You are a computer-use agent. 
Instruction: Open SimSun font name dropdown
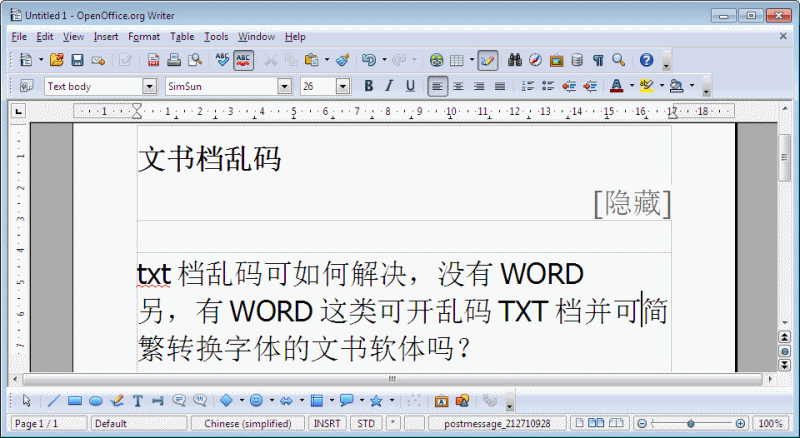[285, 86]
